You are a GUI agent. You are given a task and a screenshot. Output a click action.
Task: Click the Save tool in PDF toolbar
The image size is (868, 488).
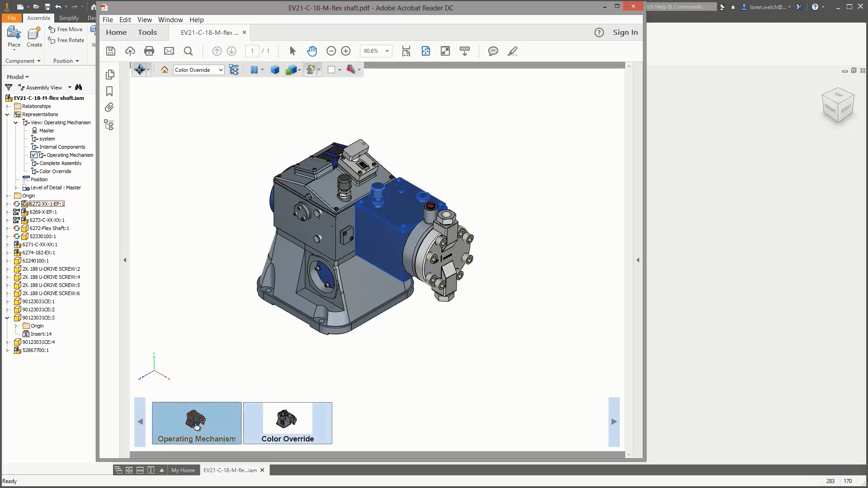(x=110, y=51)
